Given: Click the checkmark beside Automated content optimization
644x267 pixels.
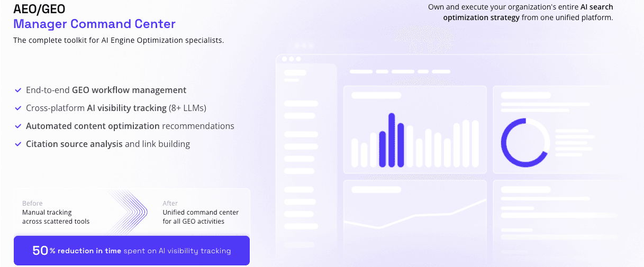Looking at the screenshot, I should point(18,126).
